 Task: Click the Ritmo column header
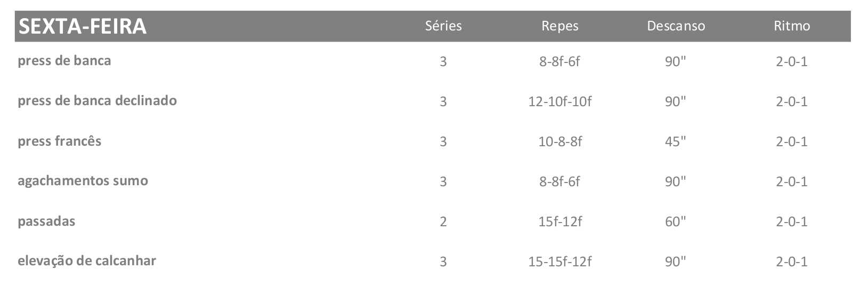792,26
